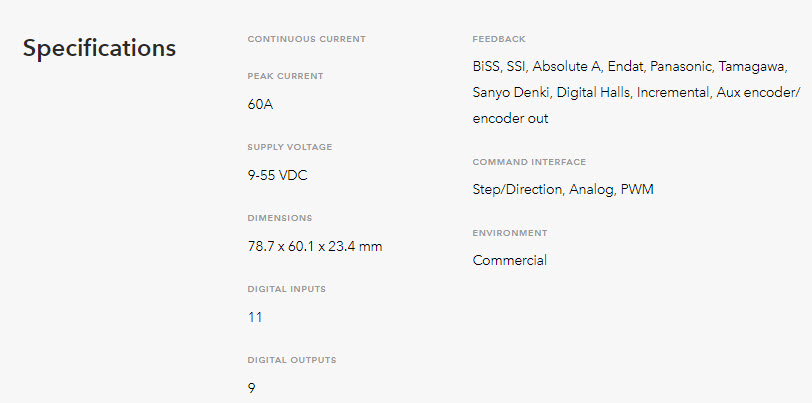Select the digital inputs value 11

click(x=255, y=318)
